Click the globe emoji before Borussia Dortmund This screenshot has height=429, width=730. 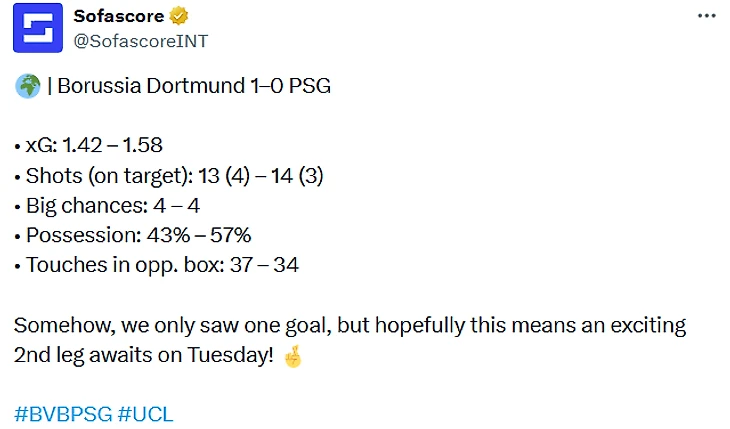(x=27, y=87)
